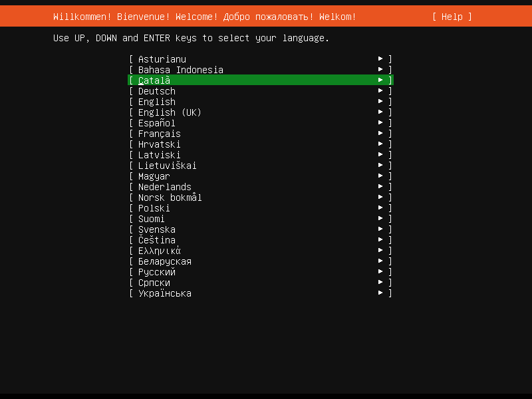Expand the Lietuviškai row arrow

pos(380,166)
